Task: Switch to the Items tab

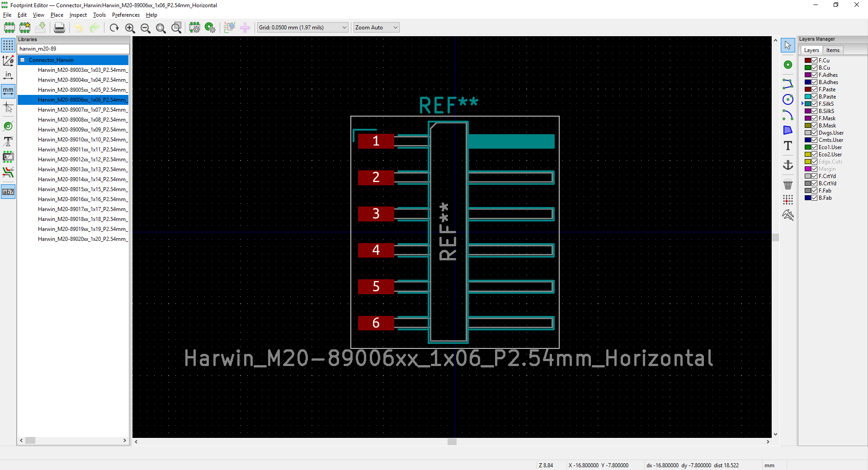Action: pos(833,50)
